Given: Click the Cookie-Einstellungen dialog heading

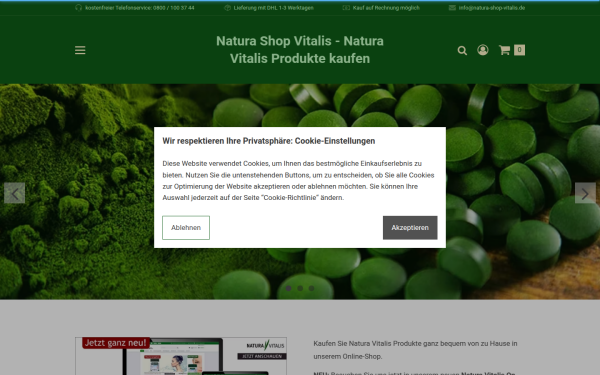Looking at the screenshot, I should pyautogui.click(x=269, y=141).
